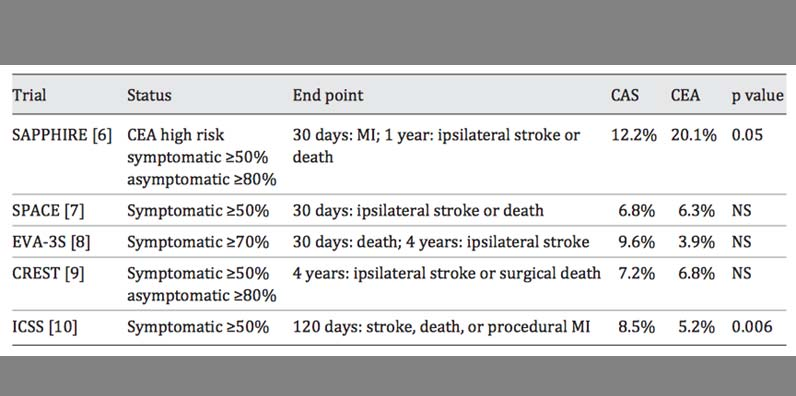This screenshot has width=796, height=396.
Task: Click the 0.006 p value cell
Action: point(752,327)
